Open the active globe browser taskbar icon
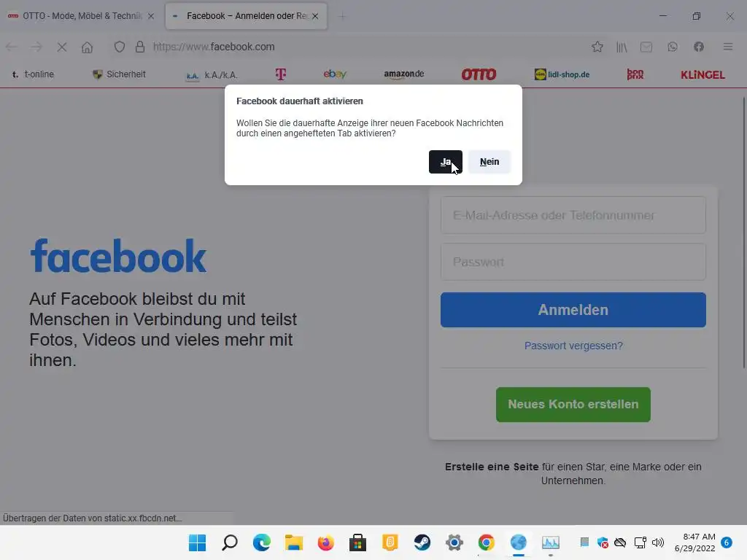This screenshot has height=560, width=747. [x=519, y=542]
